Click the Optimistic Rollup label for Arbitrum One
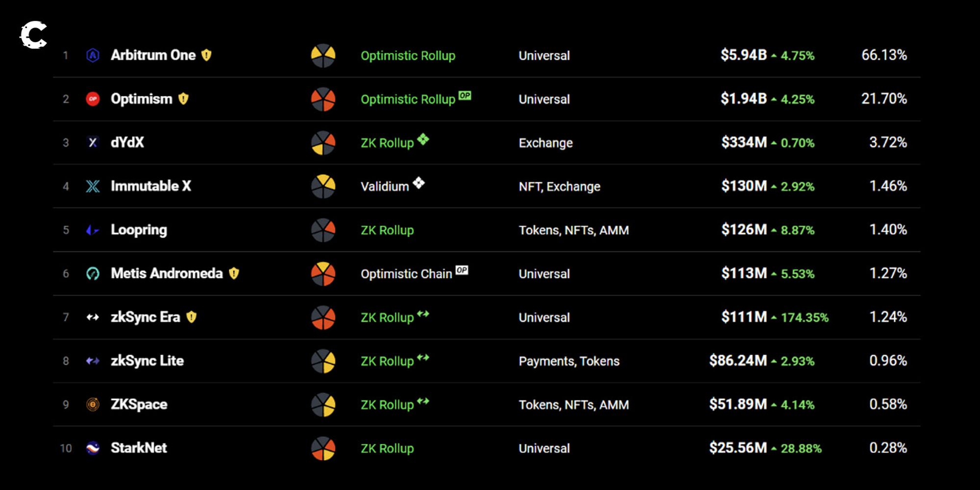 408,56
